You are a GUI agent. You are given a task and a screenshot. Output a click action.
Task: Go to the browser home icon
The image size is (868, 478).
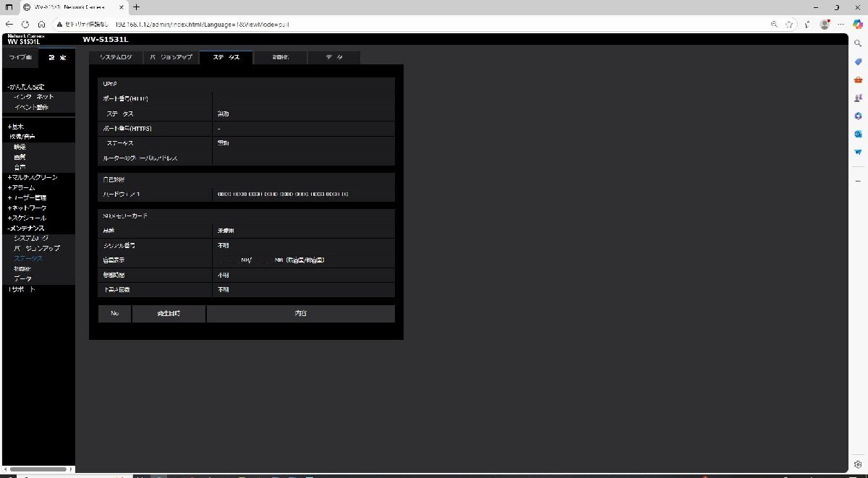point(42,23)
